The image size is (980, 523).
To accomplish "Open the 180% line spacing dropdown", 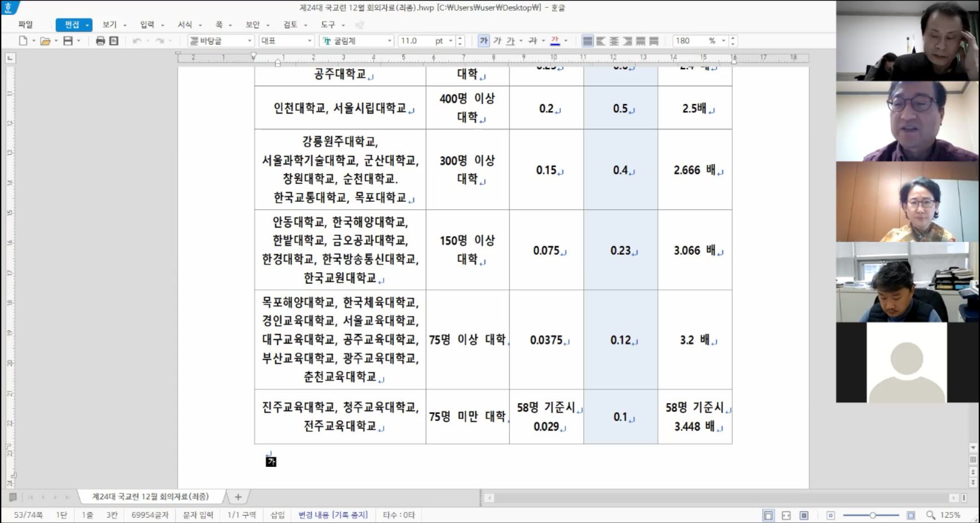I will click(723, 41).
